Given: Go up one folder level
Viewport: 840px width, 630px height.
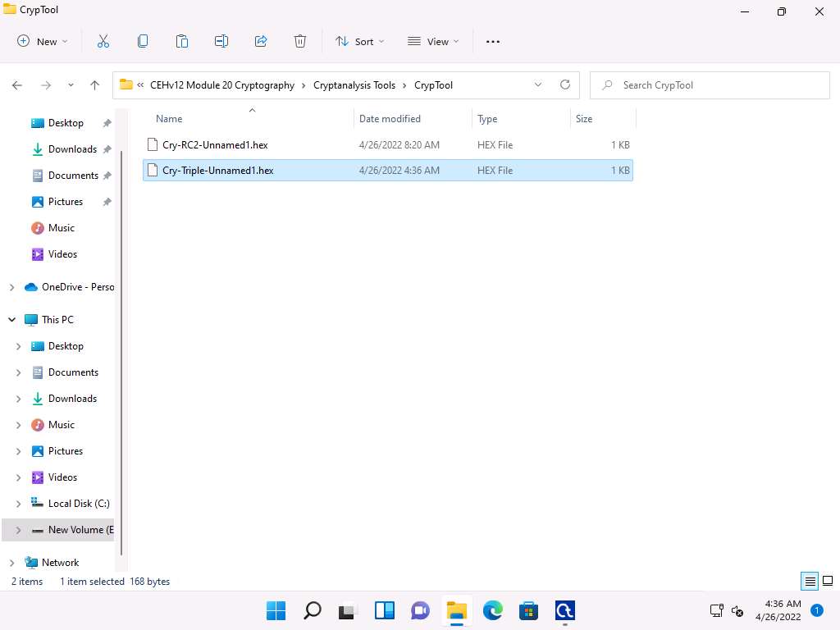Looking at the screenshot, I should click(x=95, y=84).
